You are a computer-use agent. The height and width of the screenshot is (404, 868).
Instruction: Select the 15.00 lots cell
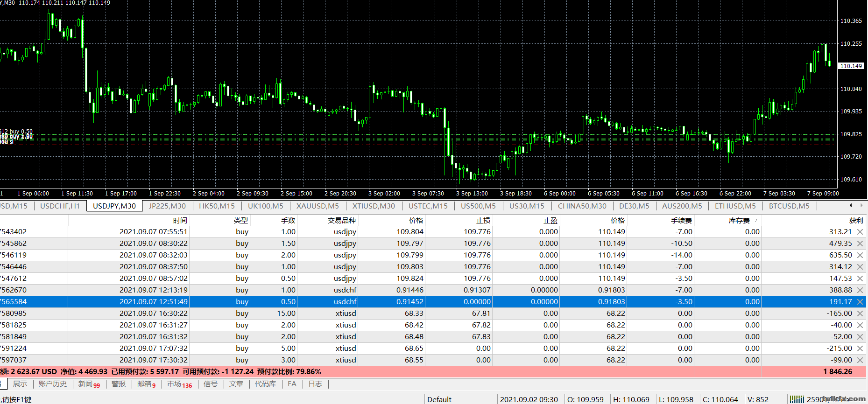286,313
